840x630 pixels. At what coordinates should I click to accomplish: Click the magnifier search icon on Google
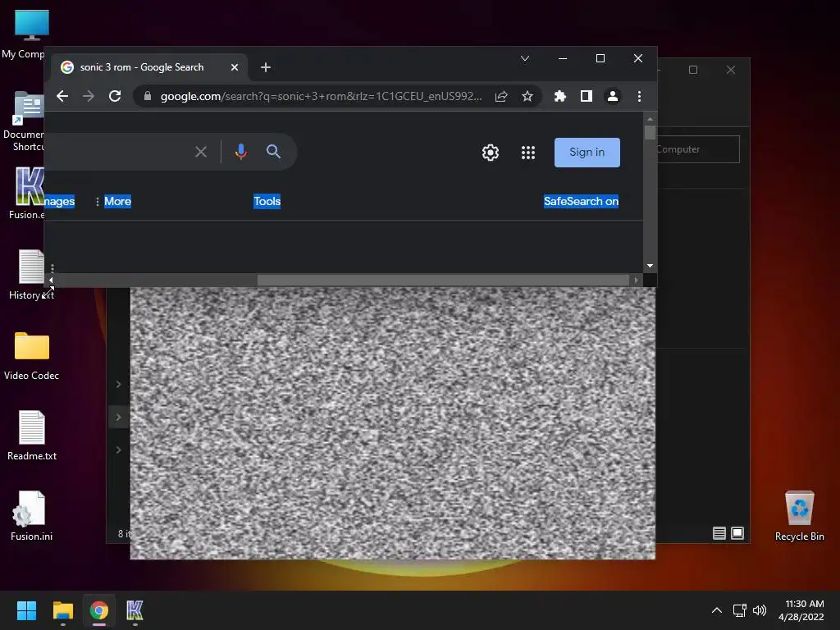click(274, 152)
